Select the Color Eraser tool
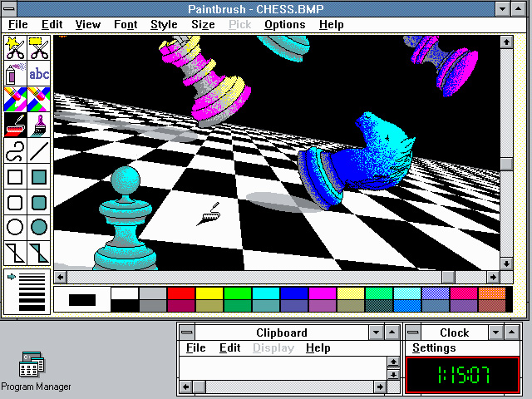532x399 pixels. click(x=15, y=99)
